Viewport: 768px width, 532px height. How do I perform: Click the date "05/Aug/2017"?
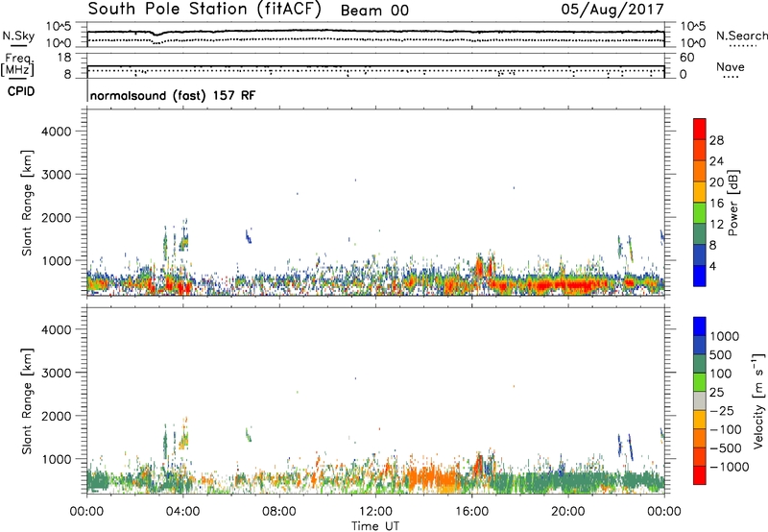(612, 10)
